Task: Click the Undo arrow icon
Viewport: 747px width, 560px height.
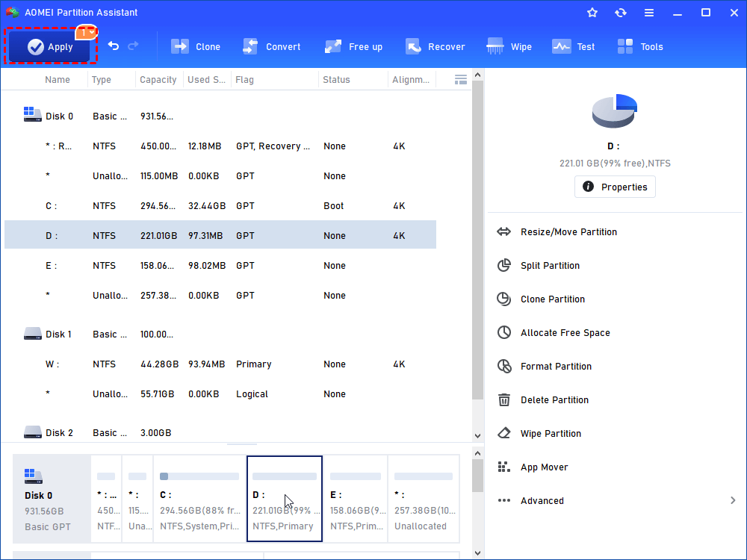Action: tap(114, 46)
